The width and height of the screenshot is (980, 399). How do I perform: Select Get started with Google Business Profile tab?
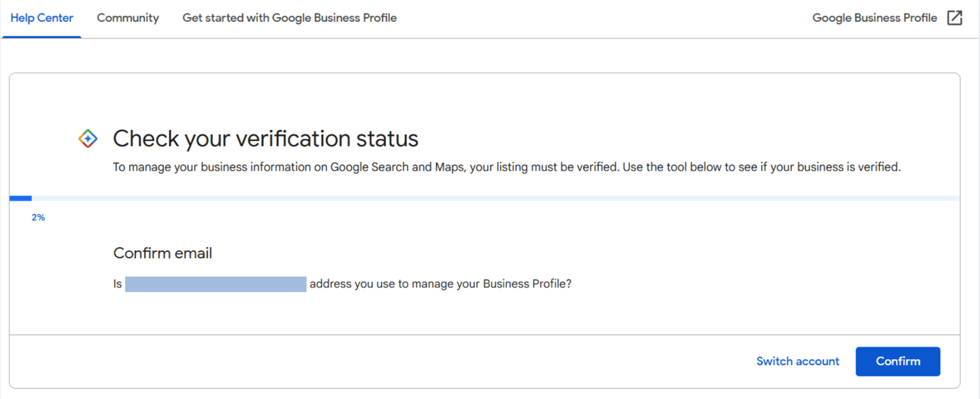pyautogui.click(x=289, y=18)
